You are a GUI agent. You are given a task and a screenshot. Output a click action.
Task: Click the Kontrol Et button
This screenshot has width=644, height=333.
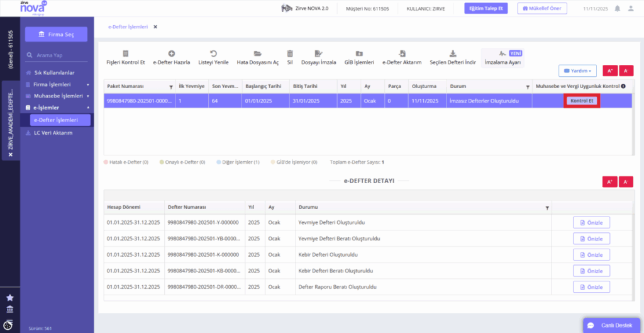click(582, 101)
